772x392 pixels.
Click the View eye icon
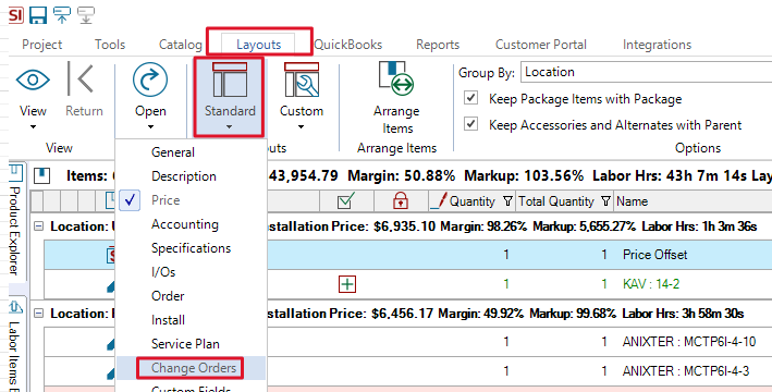coord(33,79)
